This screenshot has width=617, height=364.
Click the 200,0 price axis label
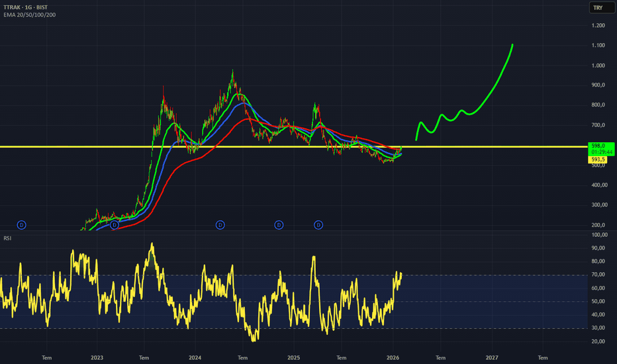tap(598, 225)
